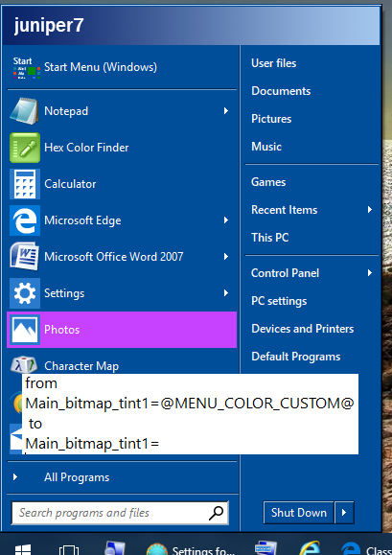Click Control Panel label
Screen dimensions: 392x555
(286, 273)
